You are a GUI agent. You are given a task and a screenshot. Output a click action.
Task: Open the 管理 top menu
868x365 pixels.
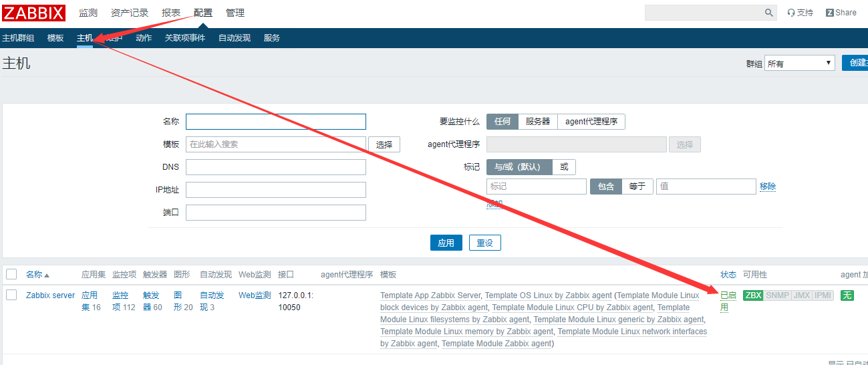235,13
